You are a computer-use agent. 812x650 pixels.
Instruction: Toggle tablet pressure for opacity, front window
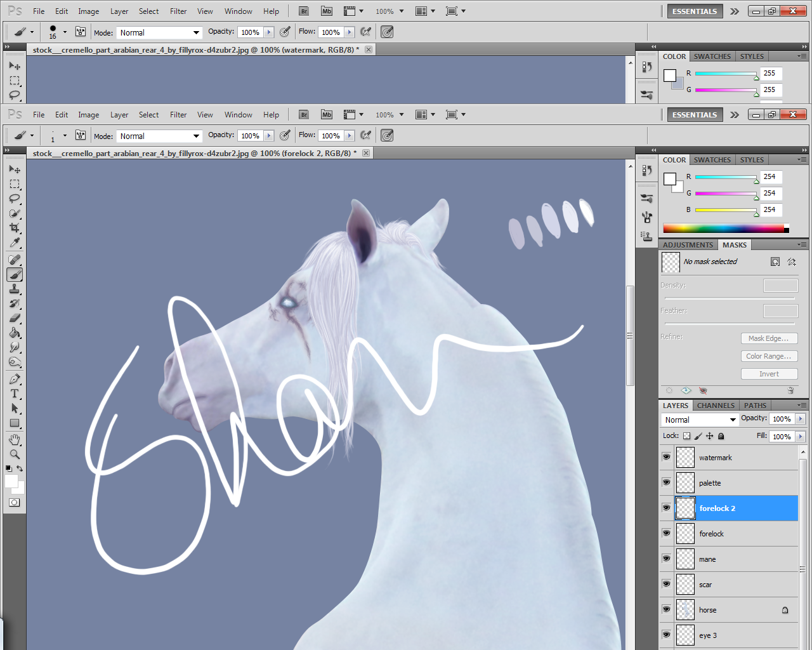coord(285,135)
